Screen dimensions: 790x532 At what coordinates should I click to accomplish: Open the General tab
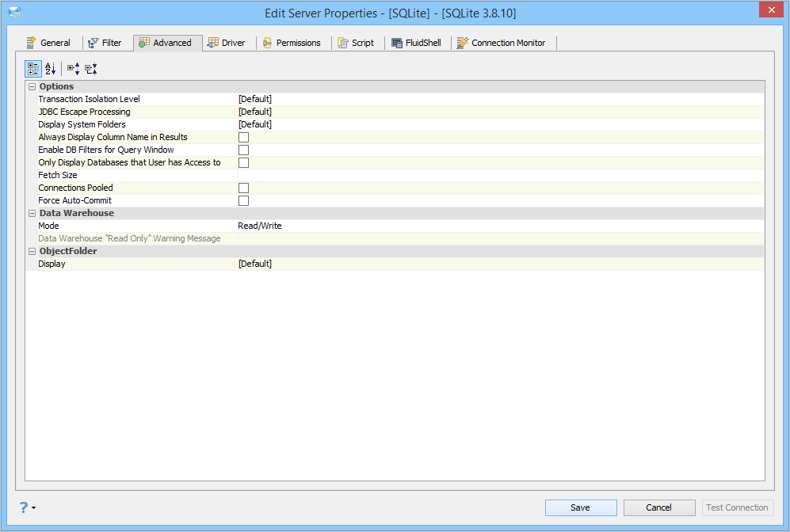pyautogui.click(x=48, y=43)
